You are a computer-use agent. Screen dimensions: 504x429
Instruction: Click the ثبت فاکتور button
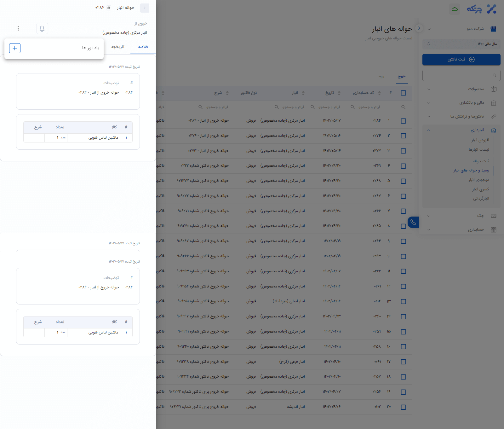tap(461, 60)
